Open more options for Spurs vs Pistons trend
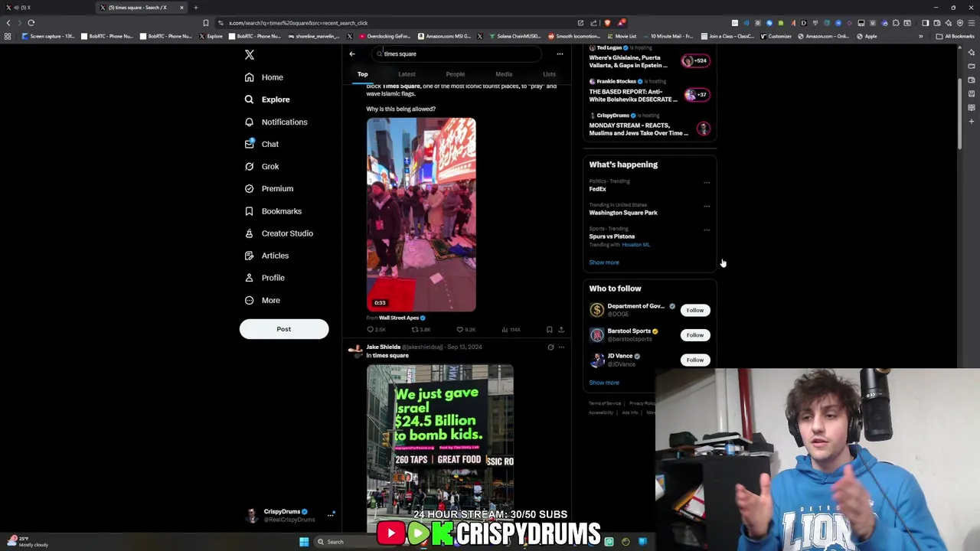 707,230
